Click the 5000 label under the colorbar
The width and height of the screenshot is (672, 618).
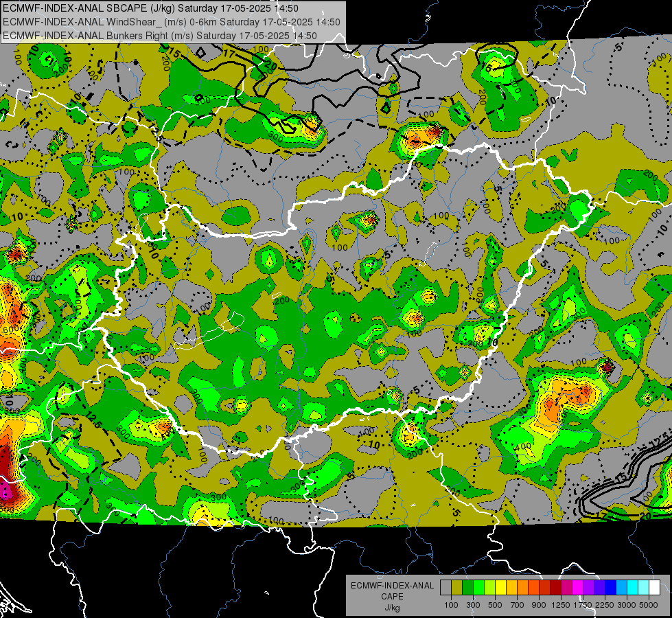[x=649, y=605]
